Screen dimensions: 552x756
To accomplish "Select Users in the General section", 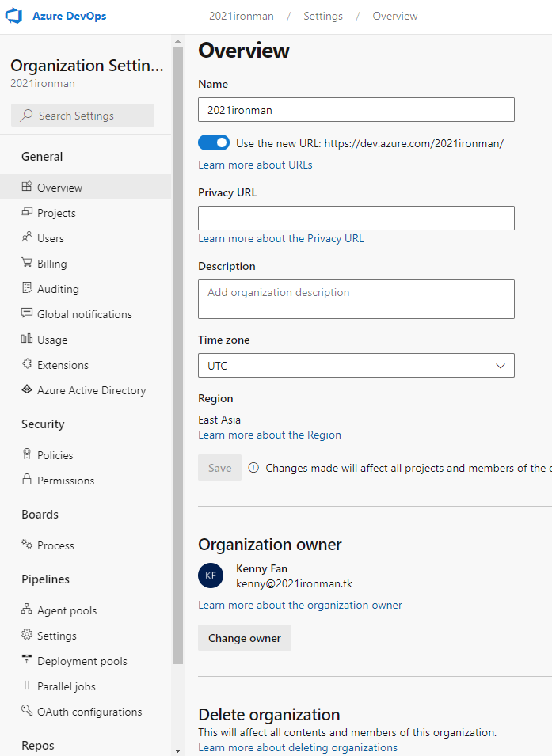I will pos(51,238).
